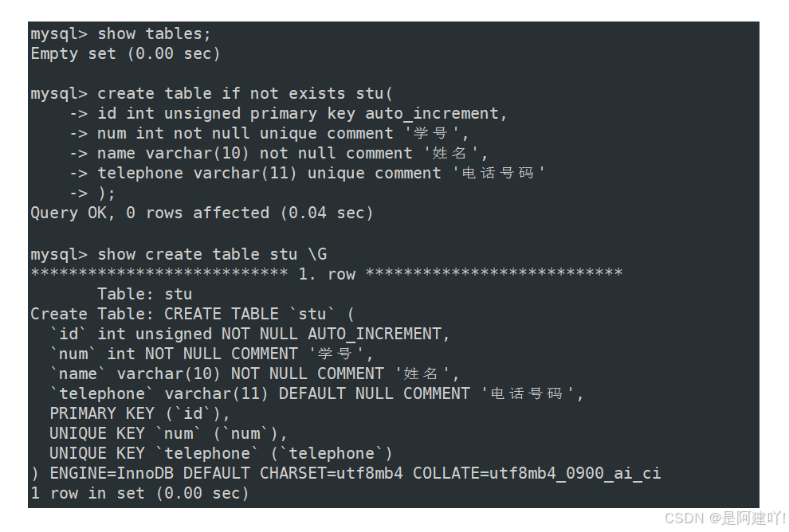Screen dimensions: 789x532
Task: Click the closing ');' continuation line
Action: click(92, 193)
